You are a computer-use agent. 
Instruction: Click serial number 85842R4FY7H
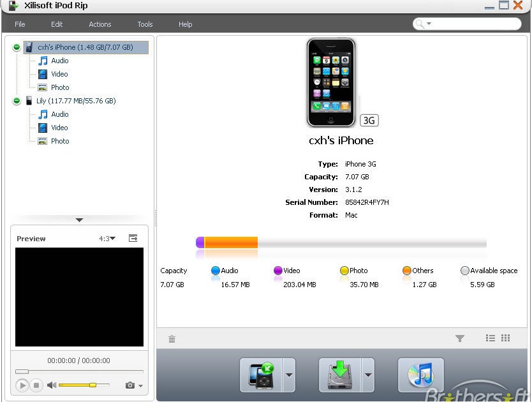tap(367, 202)
